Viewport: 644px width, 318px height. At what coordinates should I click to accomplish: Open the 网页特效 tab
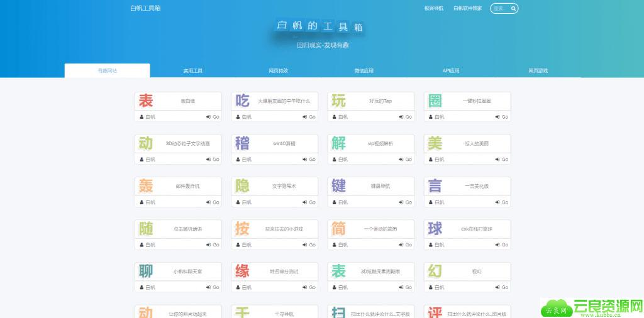[278, 70]
